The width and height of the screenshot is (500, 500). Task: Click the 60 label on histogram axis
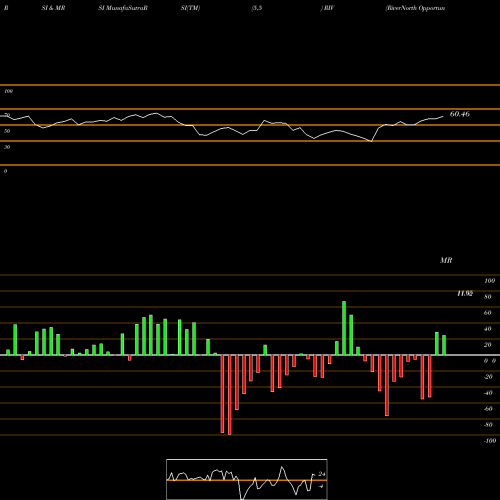point(488,313)
